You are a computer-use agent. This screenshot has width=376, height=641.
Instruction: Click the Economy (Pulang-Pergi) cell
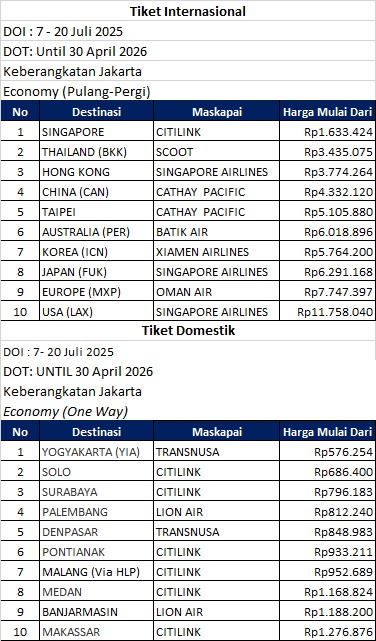[188, 91]
